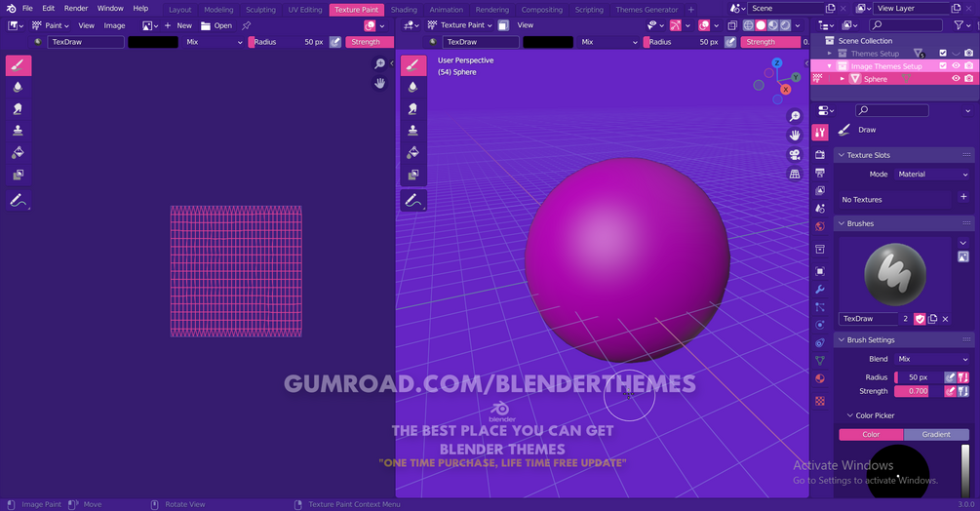Viewport: 980px width, 511px height.
Task: Toggle camera view in the 3D viewport
Action: click(x=795, y=154)
